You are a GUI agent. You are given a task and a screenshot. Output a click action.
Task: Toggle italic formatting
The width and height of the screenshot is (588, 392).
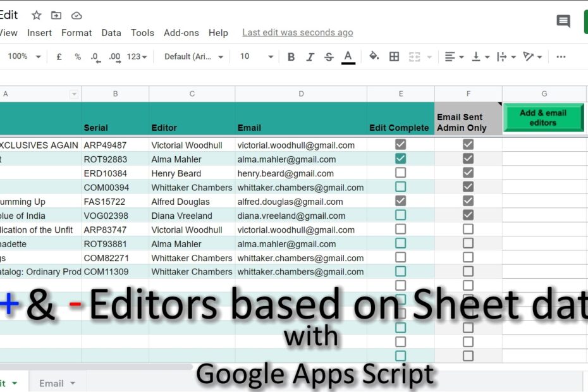click(310, 57)
